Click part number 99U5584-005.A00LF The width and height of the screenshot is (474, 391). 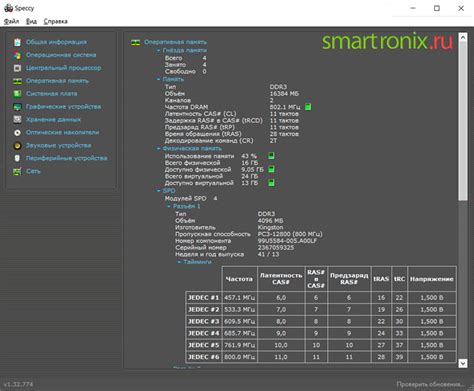[287, 241]
